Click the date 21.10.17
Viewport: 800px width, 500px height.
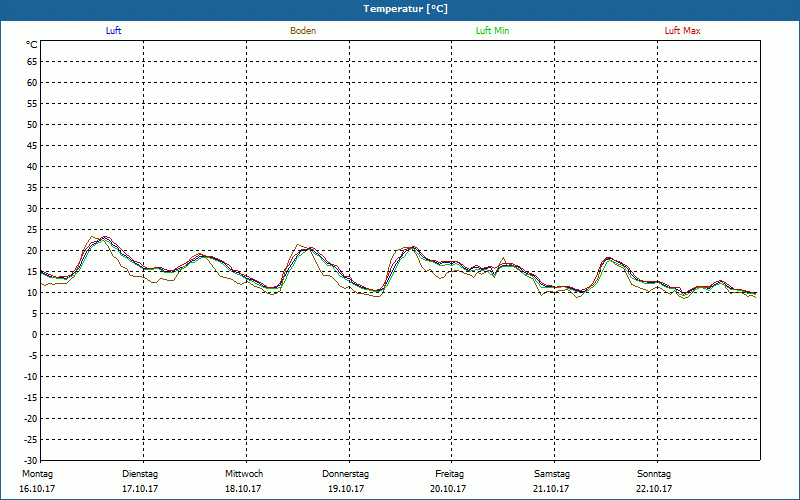551,489
